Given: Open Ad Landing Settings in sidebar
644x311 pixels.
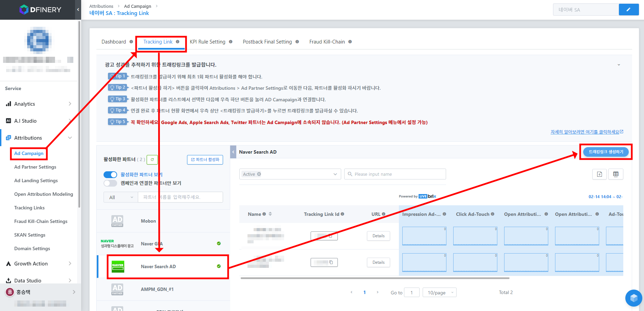Looking at the screenshot, I should click(36, 180).
